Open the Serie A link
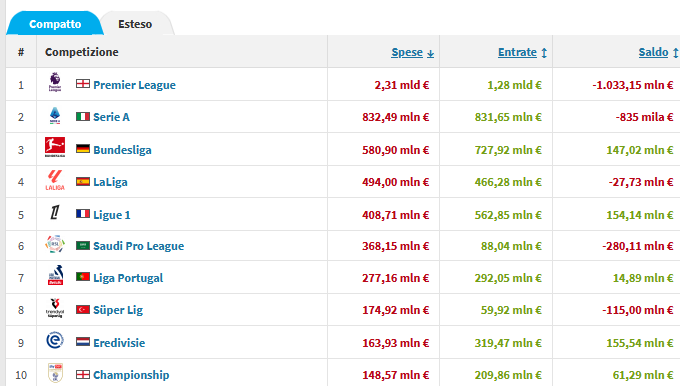The image size is (680, 386). coord(111,117)
